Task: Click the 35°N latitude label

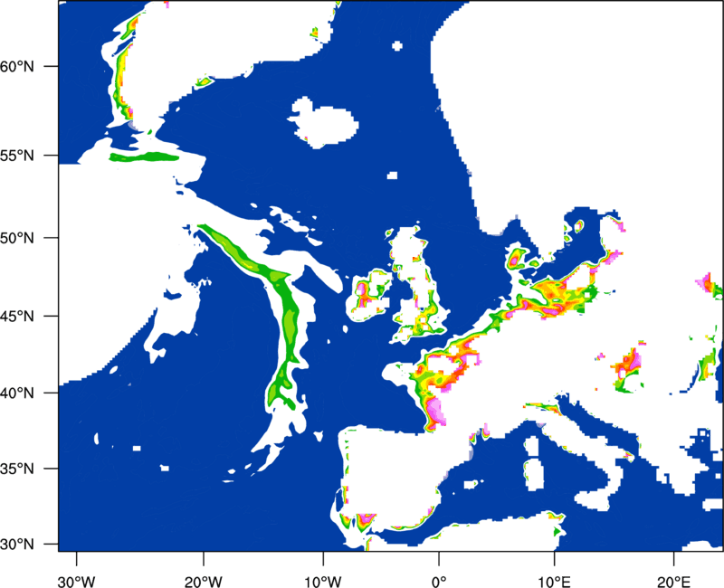Action: coord(17,469)
